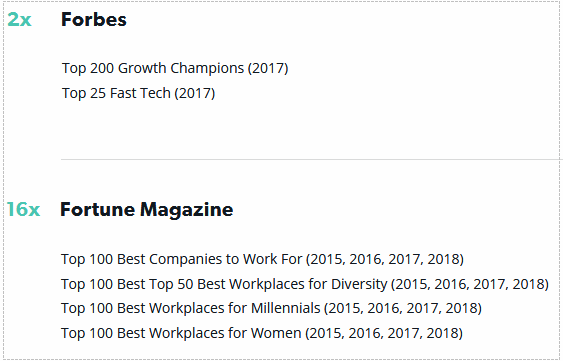Screen dimensions: 563x361
Task: Select the Best Workplaces for Women line
Action: [262, 333]
